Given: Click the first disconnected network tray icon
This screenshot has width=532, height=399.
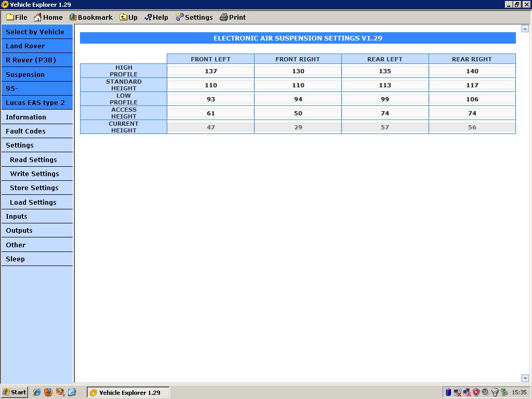Looking at the screenshot, I should [457, 393].
